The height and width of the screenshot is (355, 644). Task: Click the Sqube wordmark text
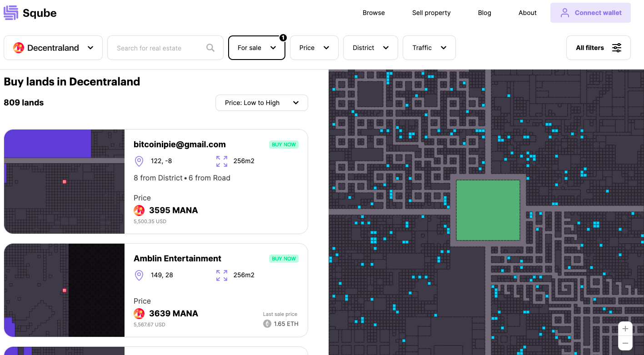[x=40, y=13]
